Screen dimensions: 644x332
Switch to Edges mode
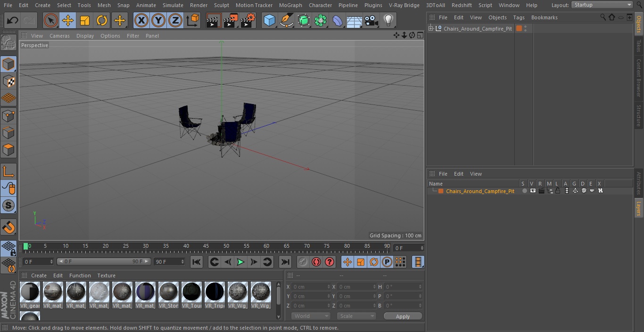pos(8,133)
